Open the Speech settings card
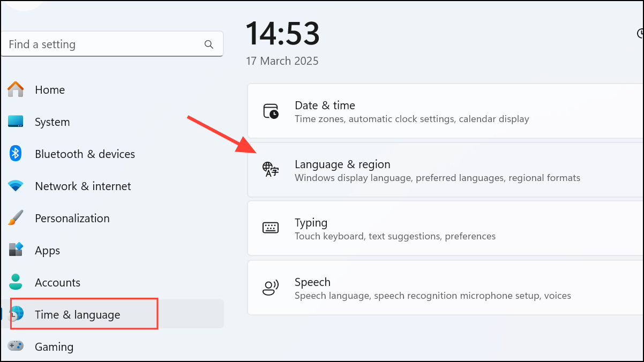644x362 pixels. (x=445, y=288)
